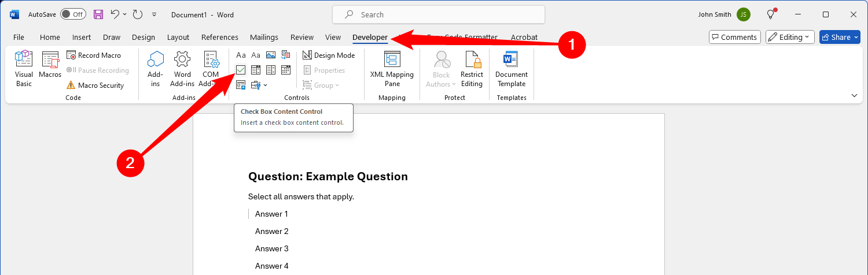Switch to the Design tab
Screen dimensions: 868x275
click(x=144, y=37)
